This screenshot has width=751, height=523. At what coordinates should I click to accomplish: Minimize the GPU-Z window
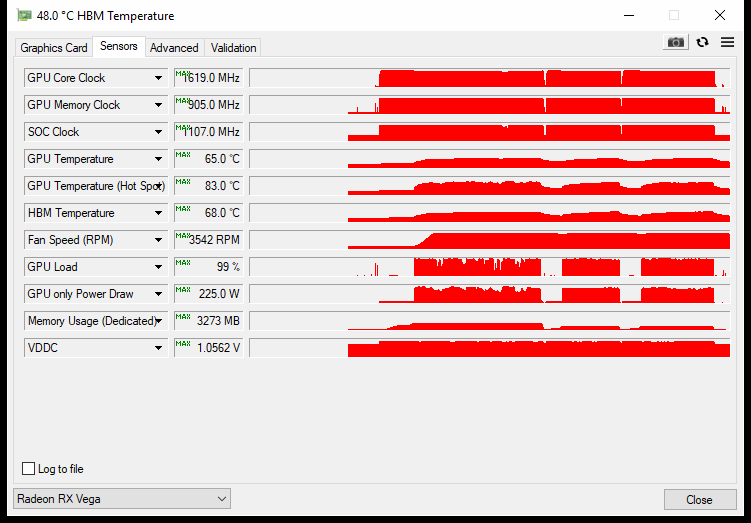(x=629, y=15)
